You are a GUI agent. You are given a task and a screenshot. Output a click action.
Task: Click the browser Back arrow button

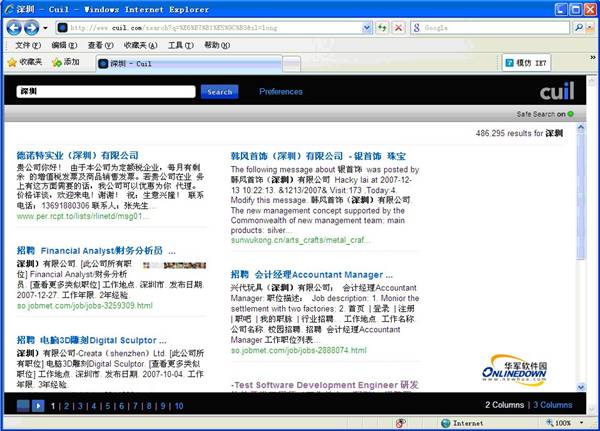point(14,28)
